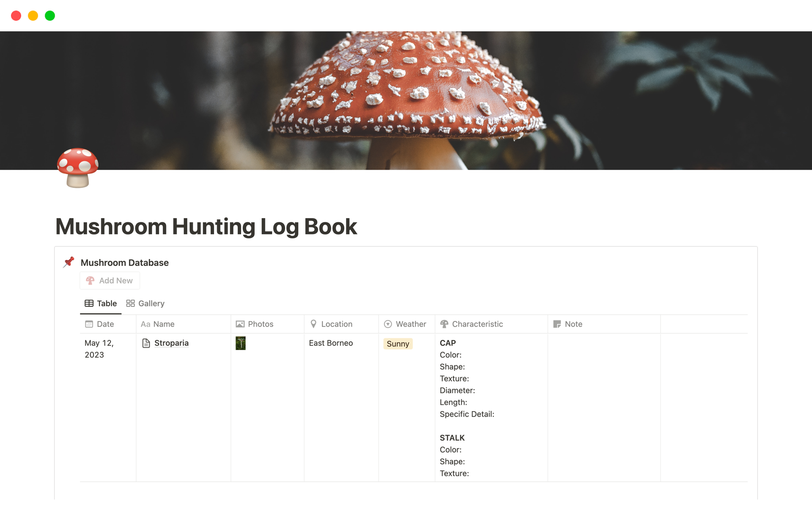Click the Add New button
812x508 pixels.
110,280
